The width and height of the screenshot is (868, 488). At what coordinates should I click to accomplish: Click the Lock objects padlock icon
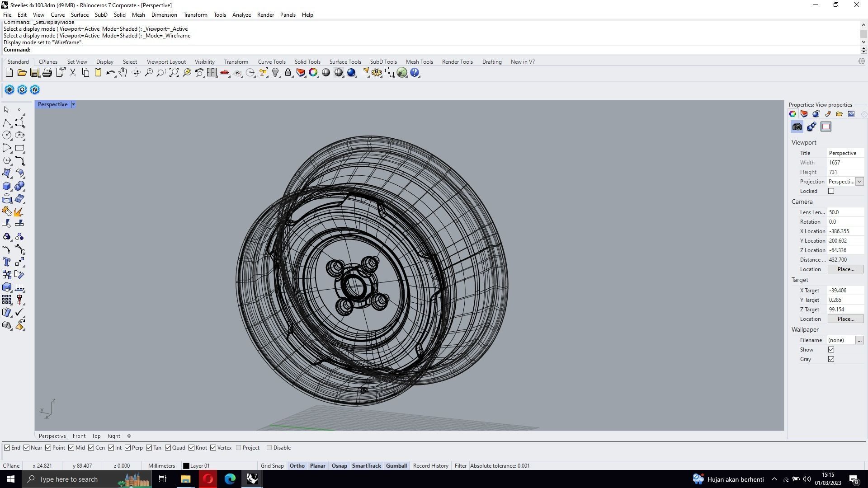(x=288, y=73)
